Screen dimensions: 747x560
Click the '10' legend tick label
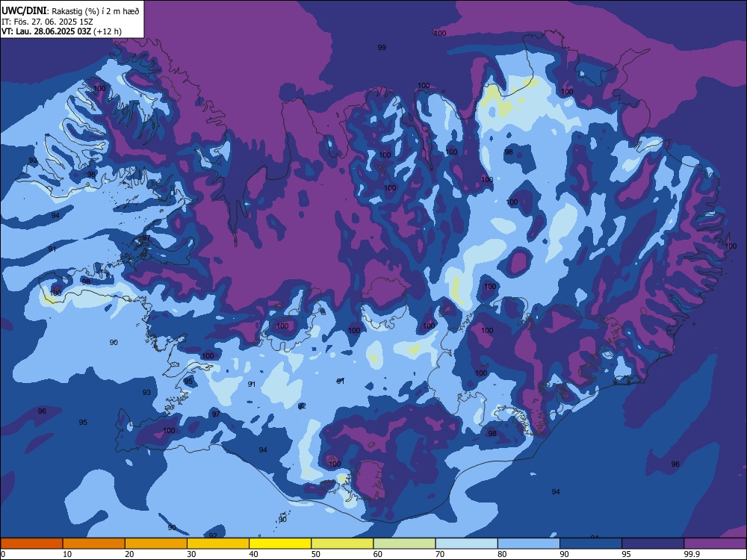pyautogui.click(x=67, y=554)
